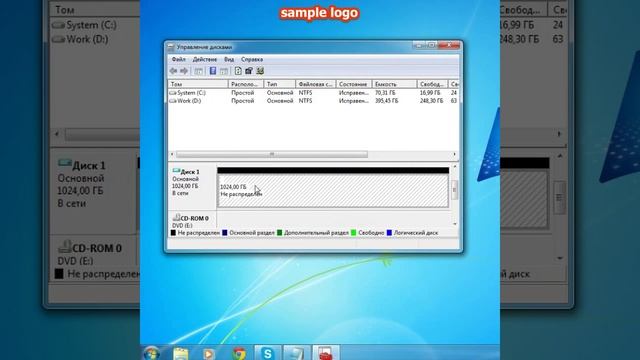Sort by the Свобод... column header

click(432, 84)
